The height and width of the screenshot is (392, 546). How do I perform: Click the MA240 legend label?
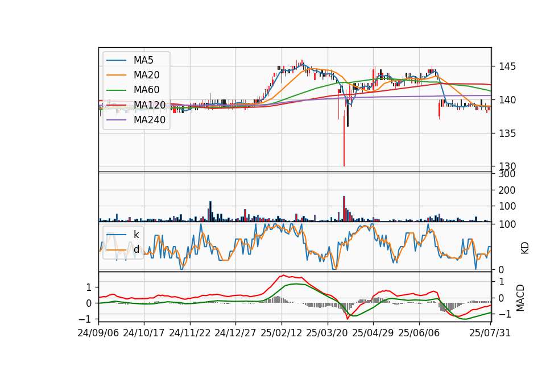click(150, 120)
